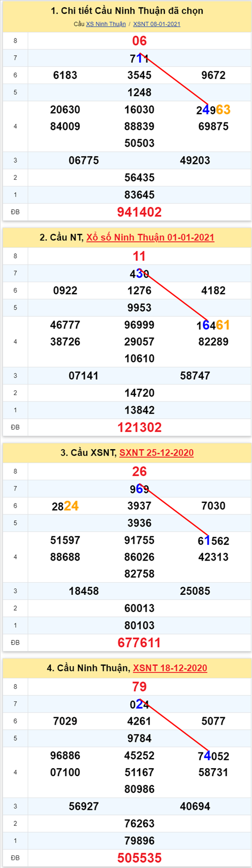The width and height of the screenshot is (252, 868).
Task: Select special prize 505535
Action: pos(140,859)
